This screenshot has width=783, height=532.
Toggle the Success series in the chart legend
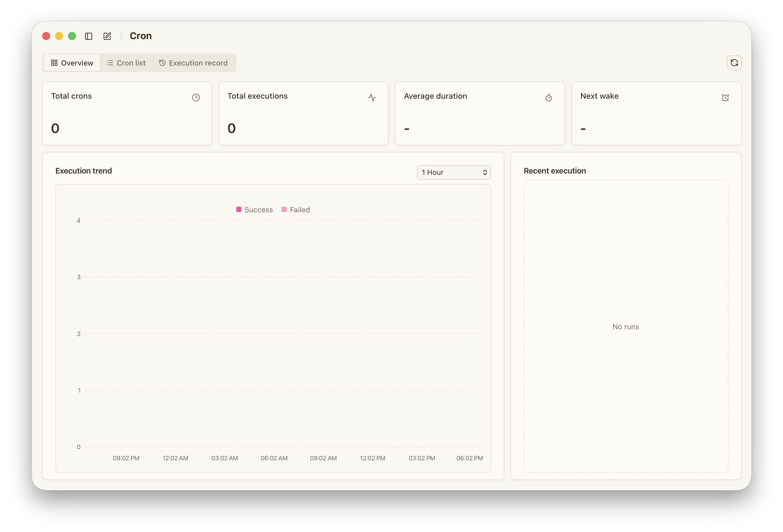[254, 209]
